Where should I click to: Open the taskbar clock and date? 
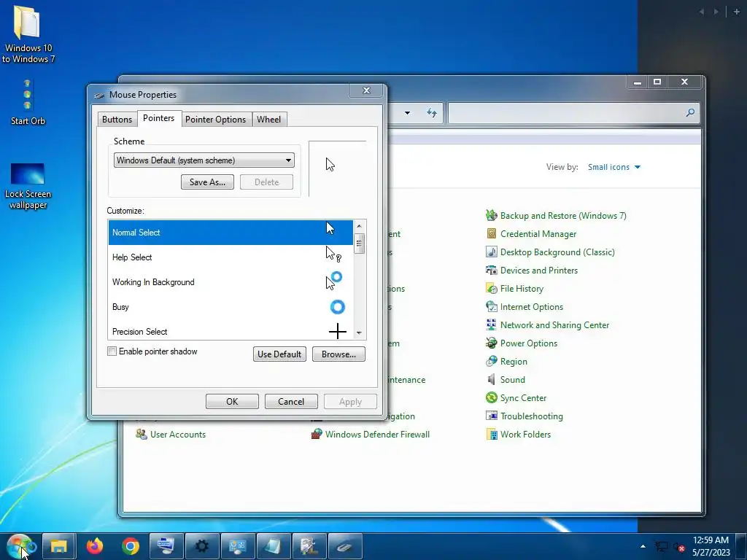point(711,546)
